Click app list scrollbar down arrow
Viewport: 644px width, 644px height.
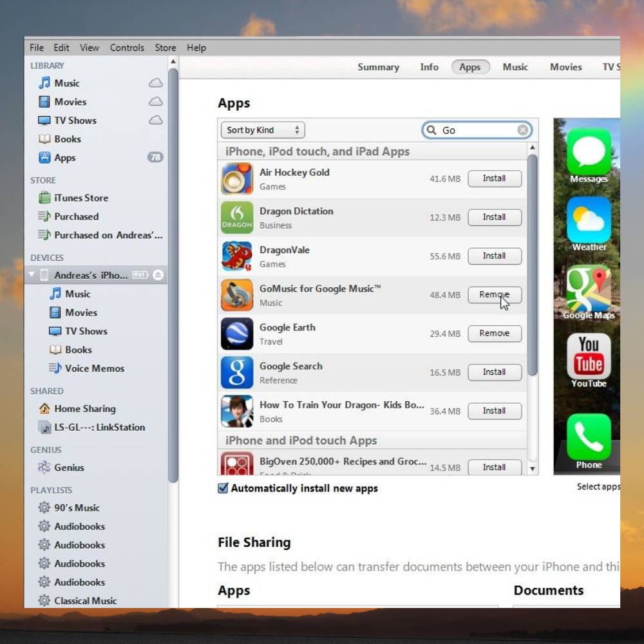point(533,469)
